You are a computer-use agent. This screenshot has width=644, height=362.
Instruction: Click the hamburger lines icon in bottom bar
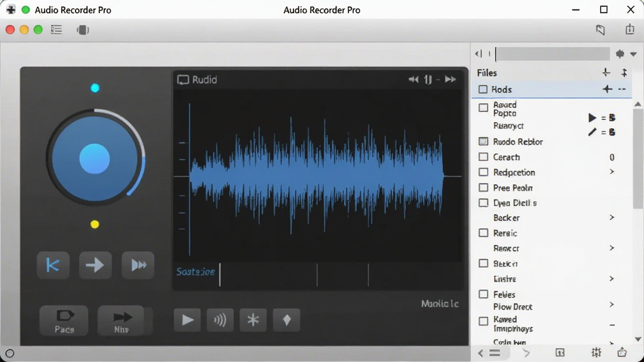coord(494,353)
